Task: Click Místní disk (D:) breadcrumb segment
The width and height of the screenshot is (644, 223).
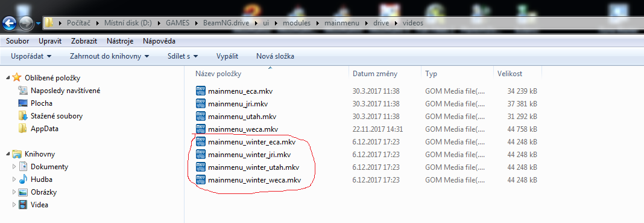Action: (x=128, y=23)
